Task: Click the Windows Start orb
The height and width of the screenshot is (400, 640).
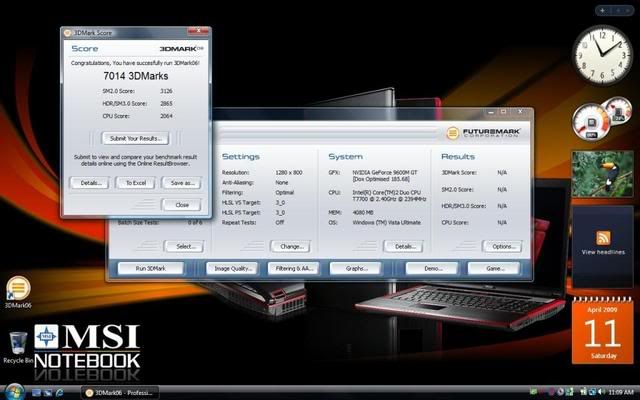Action: [14, 392]
